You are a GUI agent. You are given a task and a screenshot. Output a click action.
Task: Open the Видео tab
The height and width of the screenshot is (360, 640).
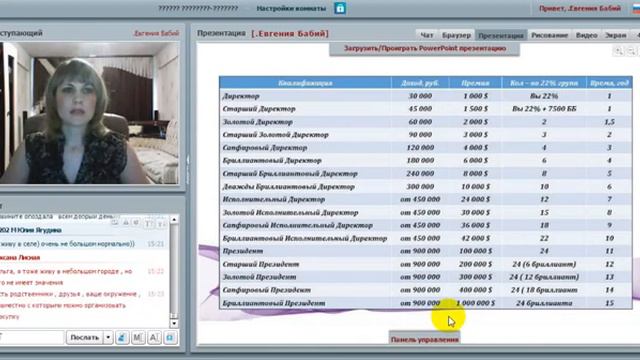pyautogui.click(x=586, y=35)
